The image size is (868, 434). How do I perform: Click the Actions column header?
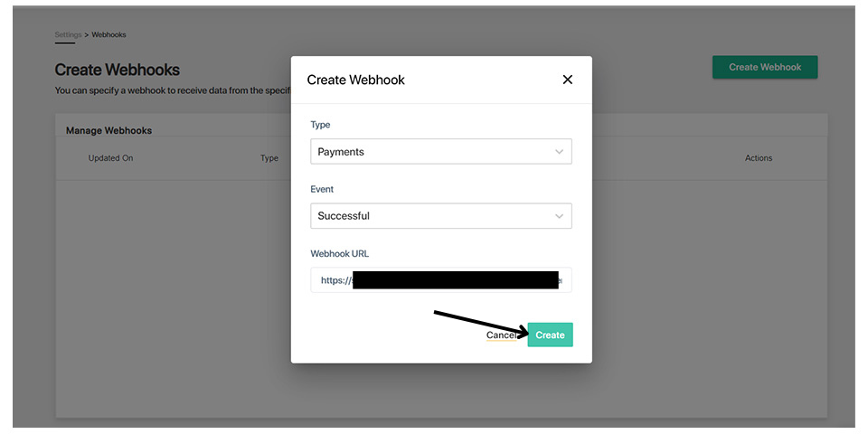759,158
